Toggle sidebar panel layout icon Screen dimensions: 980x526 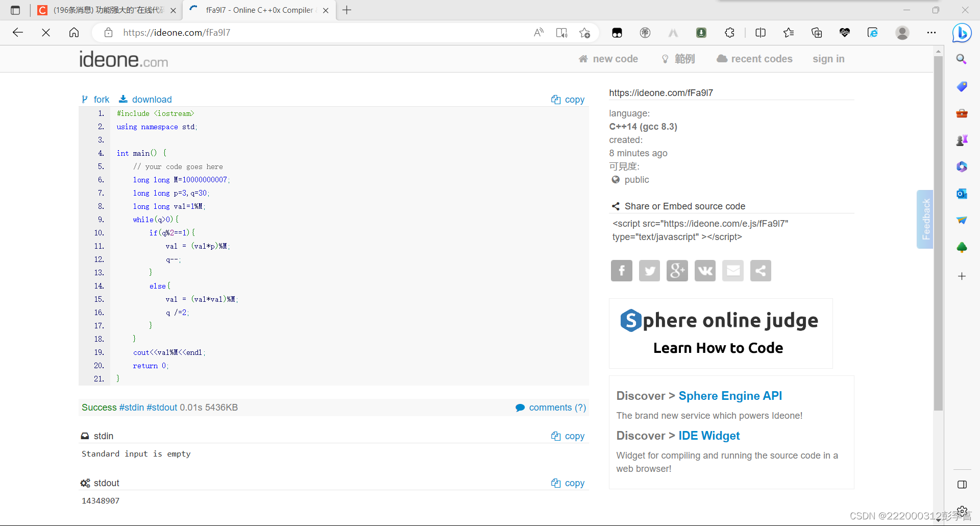coord(962,485)
